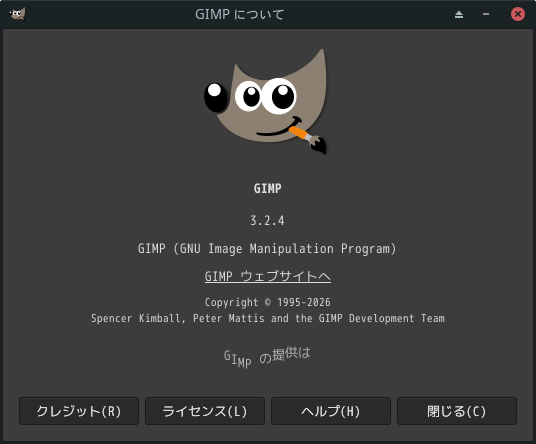536x444 pixels.
Task: Click the GNU Image Manipulation Program description
Action: point(267,248)
